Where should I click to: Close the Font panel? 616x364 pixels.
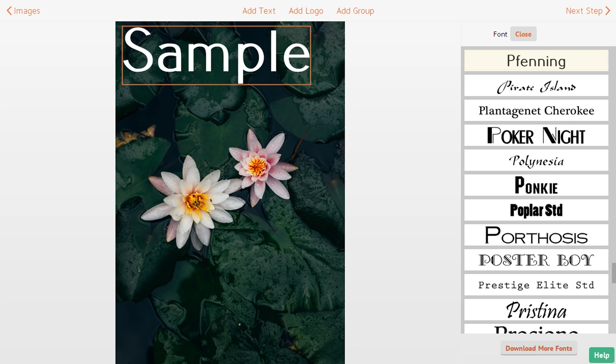523,34
